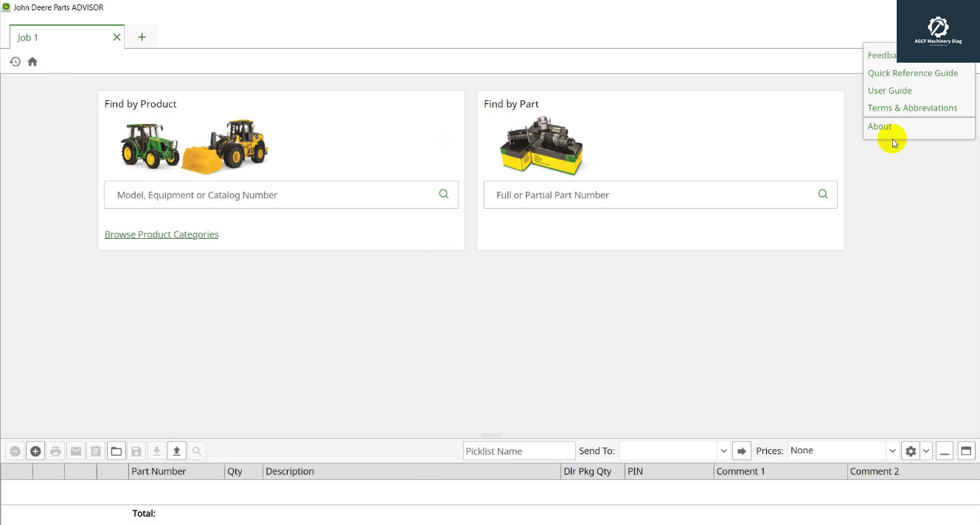Viewport: 980px width, 525px height.
Task: Select the About menu entry
Action: [x=879, y=126]
